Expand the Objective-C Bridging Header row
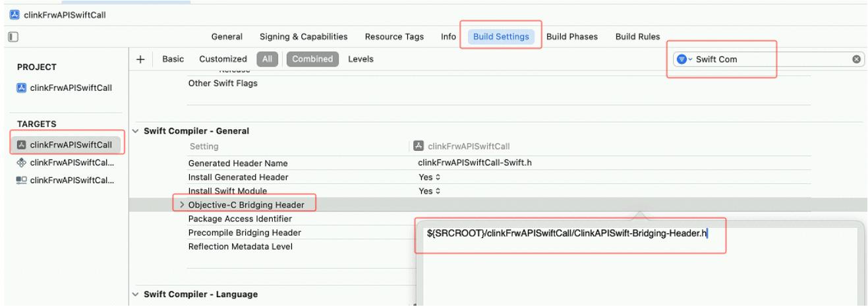 [182, 205]
